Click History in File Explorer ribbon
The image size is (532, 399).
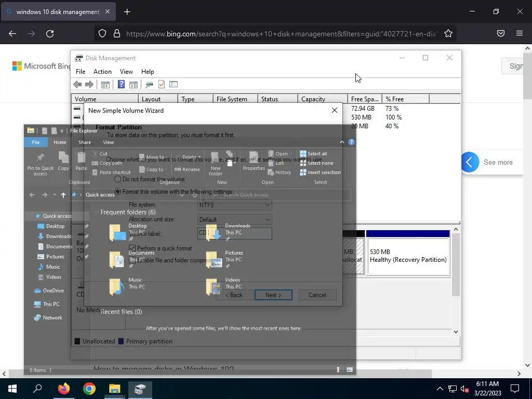tap(279, 172)
